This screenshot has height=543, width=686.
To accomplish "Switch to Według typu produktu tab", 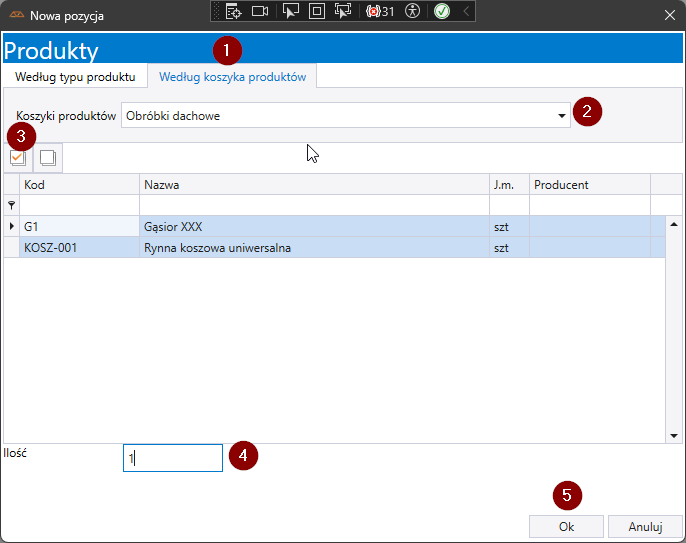I will tap(75, 77).
